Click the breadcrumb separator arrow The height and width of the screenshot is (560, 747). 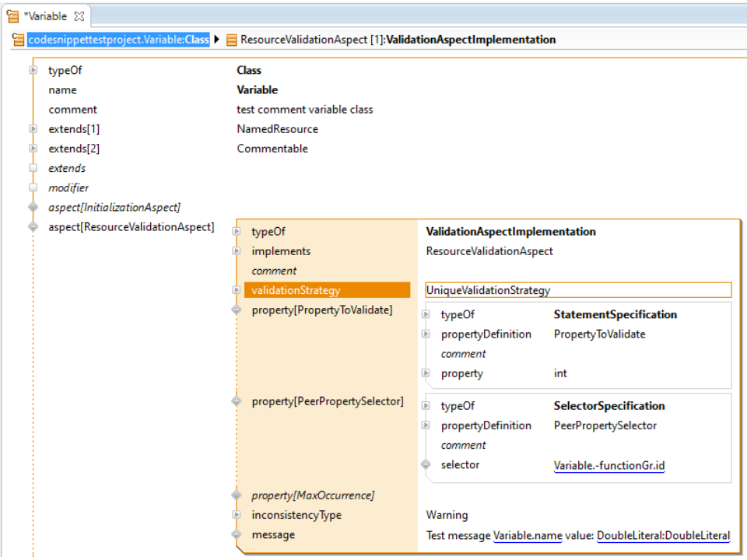[x=217, y=40]
